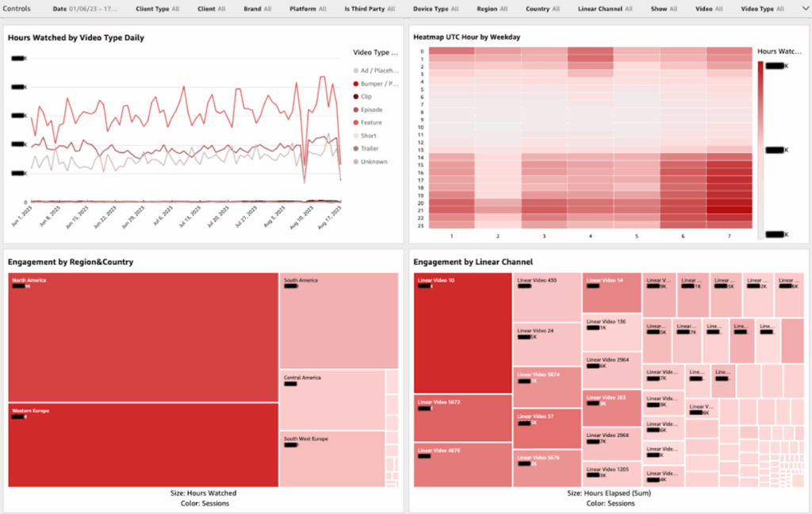The image size is (812, 514).
Task: Click the Linear Video 5672 tile
Action: (x=462, y=418)
